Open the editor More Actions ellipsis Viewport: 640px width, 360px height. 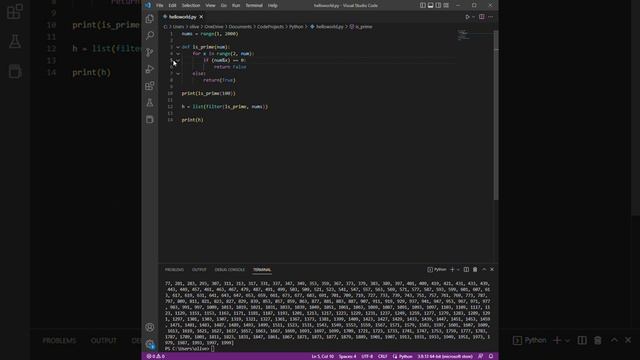click(490, 17)
